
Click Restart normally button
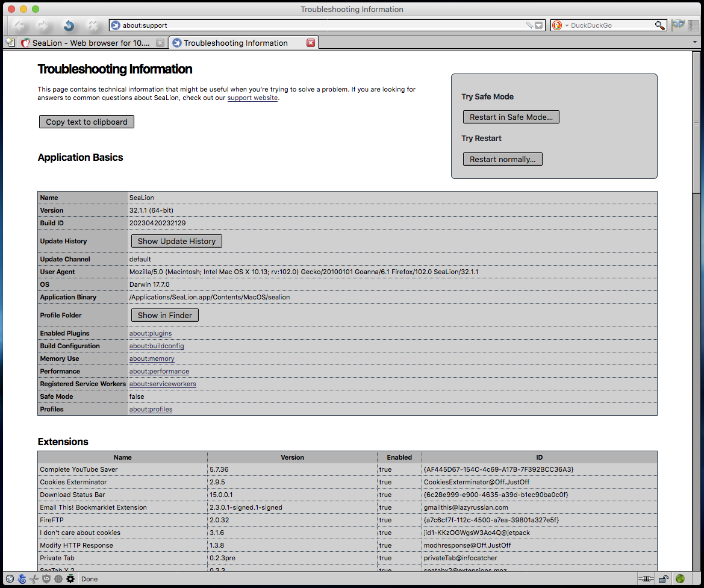pyautogui.click(x=502, y=159)
